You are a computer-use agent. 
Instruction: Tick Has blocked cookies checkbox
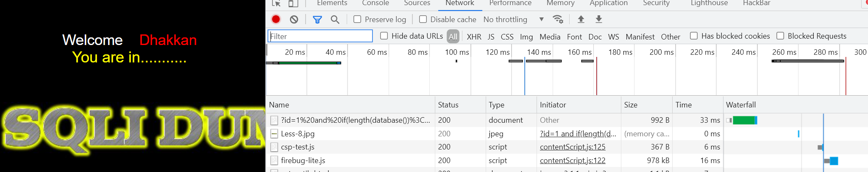click(x=694, y=36)
